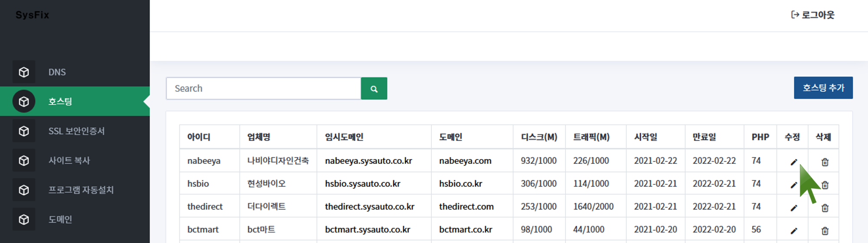Go to SSL 보안인증서 section
Screen dimensions: 868x243
click(x=76, y=131)
